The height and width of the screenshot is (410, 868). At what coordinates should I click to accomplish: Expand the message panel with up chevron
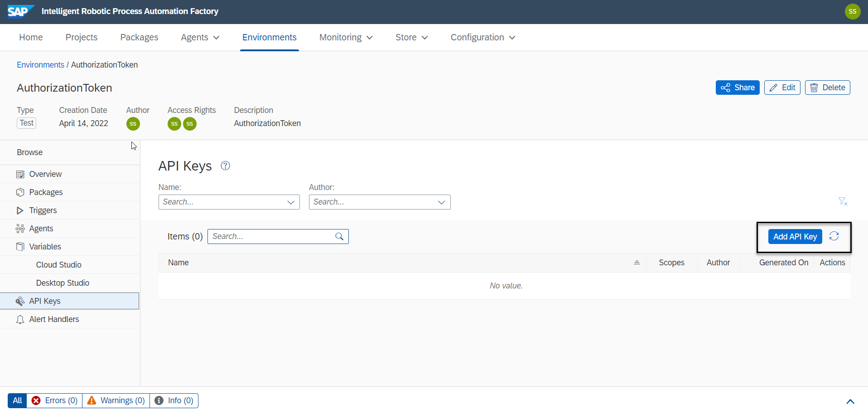(850, 401)
